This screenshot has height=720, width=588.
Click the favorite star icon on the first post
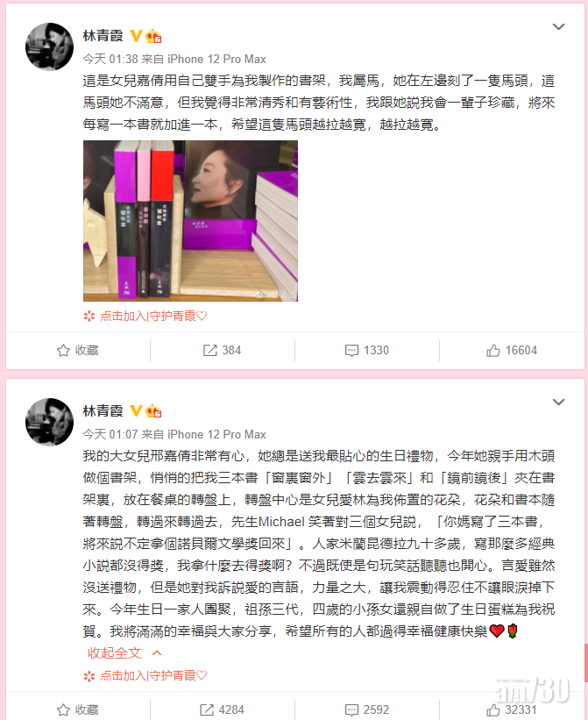(63, 351)
